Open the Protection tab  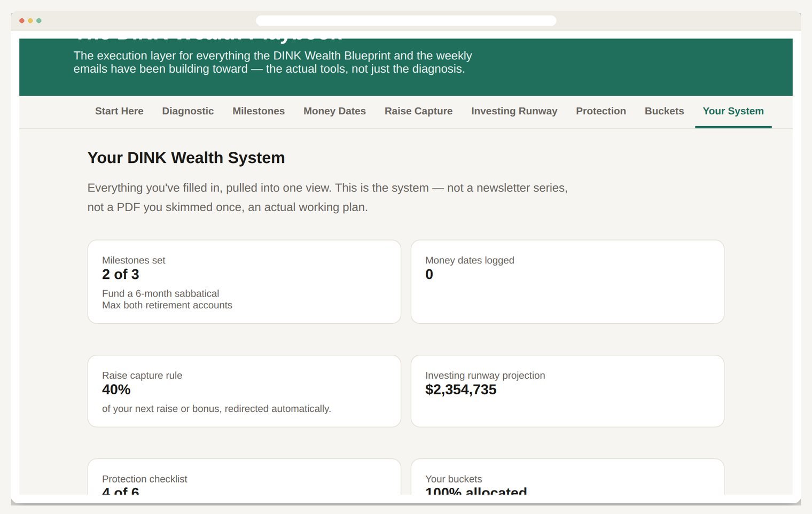pyautogui.click(x=601, y=111)
